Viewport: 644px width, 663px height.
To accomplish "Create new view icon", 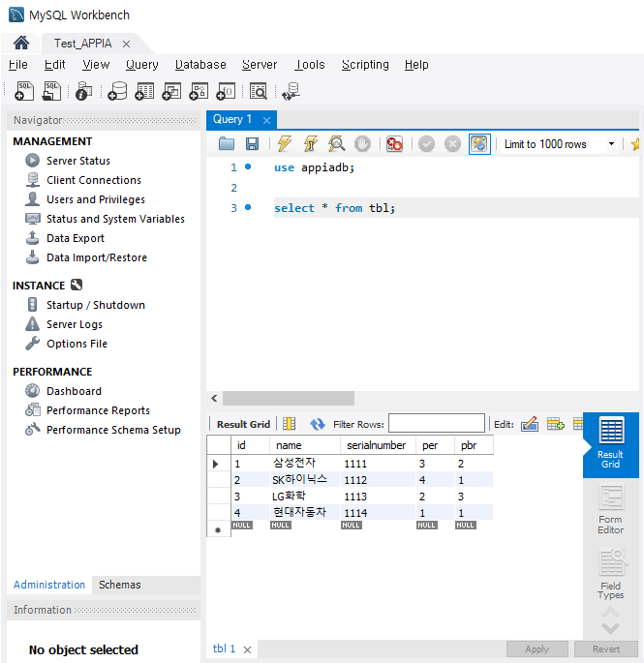I will [171, 91].
